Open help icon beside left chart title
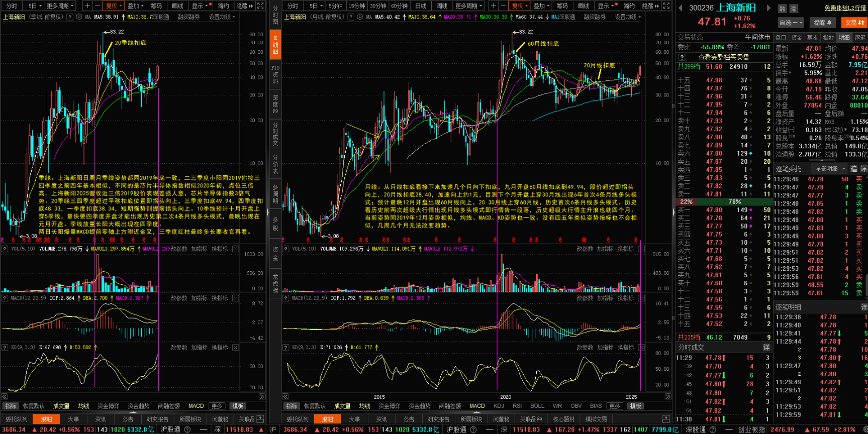Image resolution: width=868 pixels, height=434 pixels. tap(70, 17)
